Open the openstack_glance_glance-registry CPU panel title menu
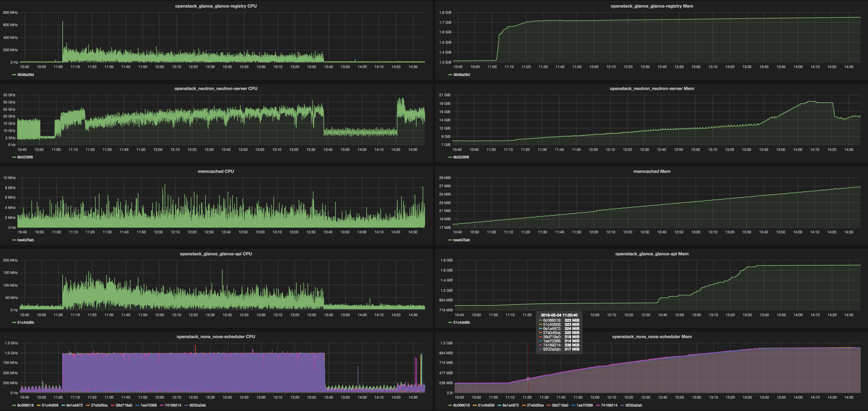The width and height of the screenshot is (868, 411). pyautogui.click(x=216, y=6)
